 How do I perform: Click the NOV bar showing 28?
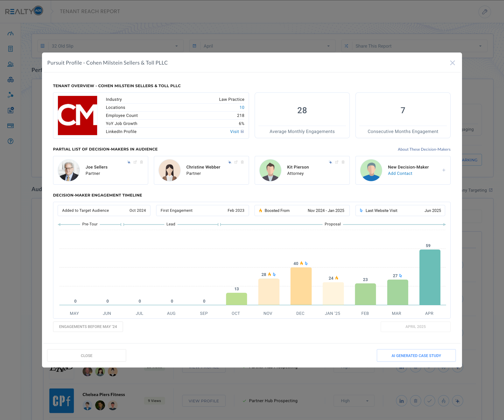click(269, 292)
